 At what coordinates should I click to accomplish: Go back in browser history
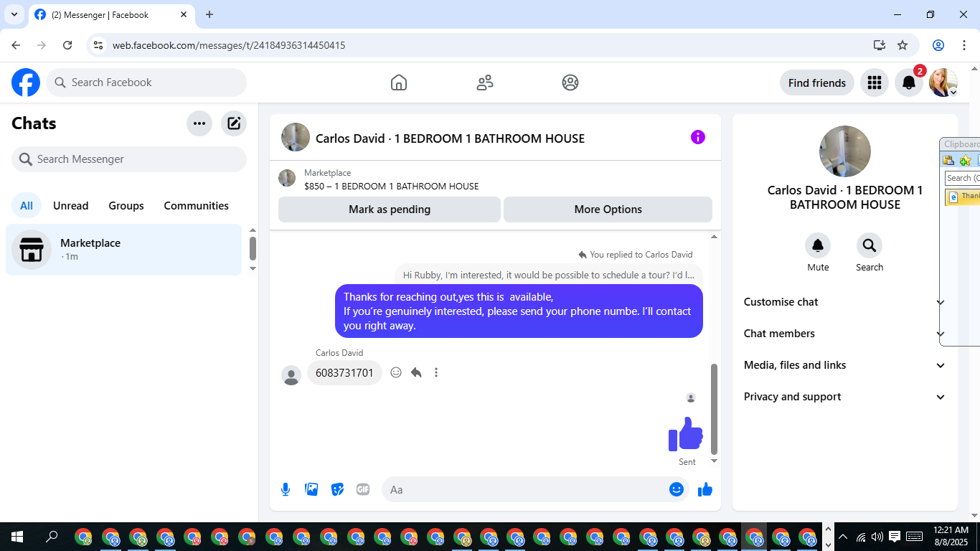16,45
